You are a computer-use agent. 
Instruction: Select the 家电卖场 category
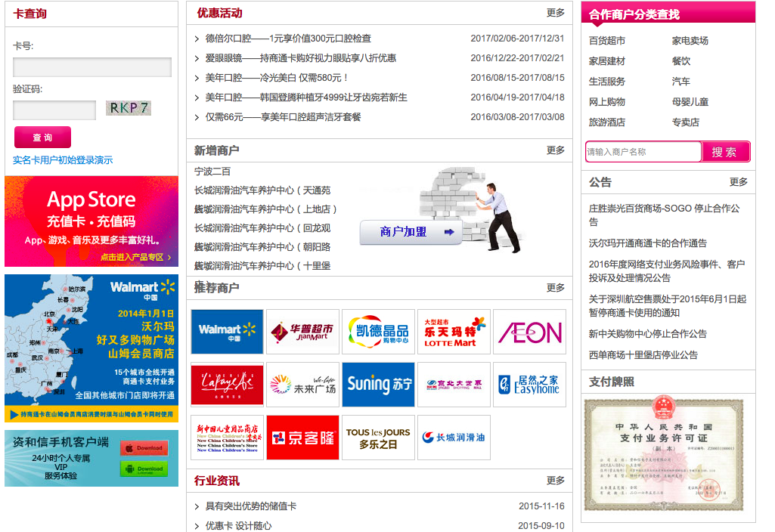click(690, 41)
